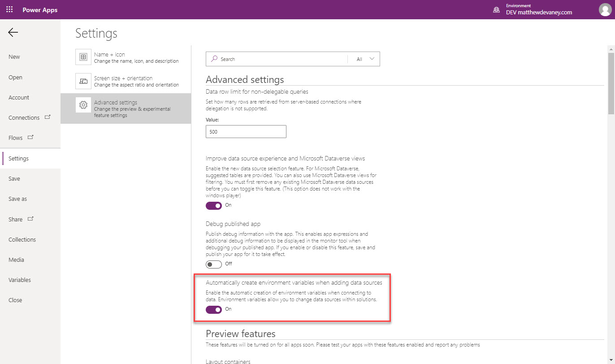Select Collections from the navigation pane
Image resolution: width=615 pixels, height=364 pixels.
pyautogui.click(x=22, y=239)
